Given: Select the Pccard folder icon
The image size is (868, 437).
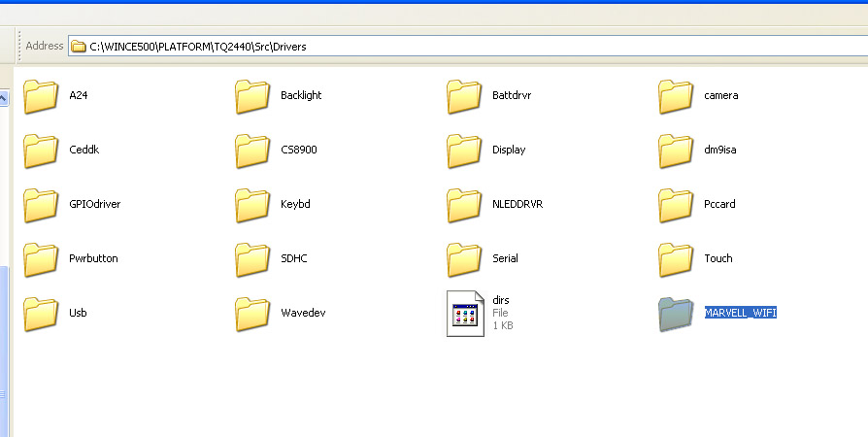Looking at the screenshot, I should [676, 204].
